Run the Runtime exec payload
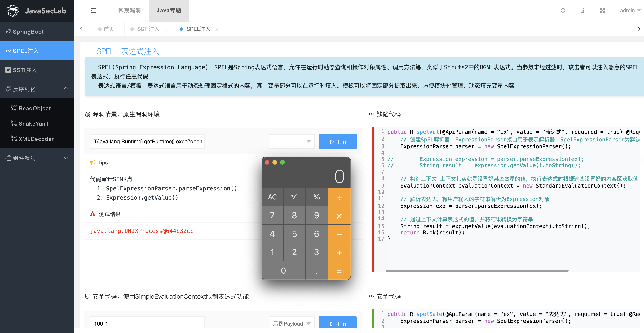 click(x=337, y=142)
